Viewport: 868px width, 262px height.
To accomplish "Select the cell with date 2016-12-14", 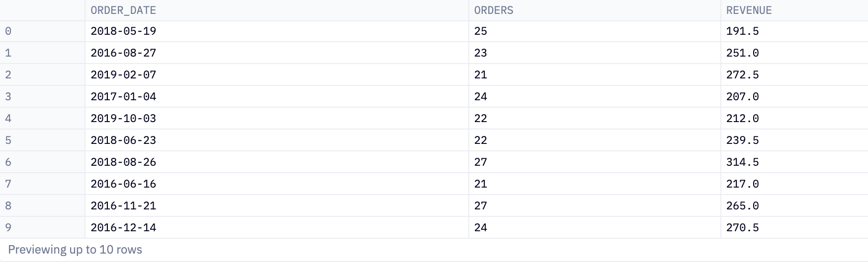I will click(x=276, y=228).
